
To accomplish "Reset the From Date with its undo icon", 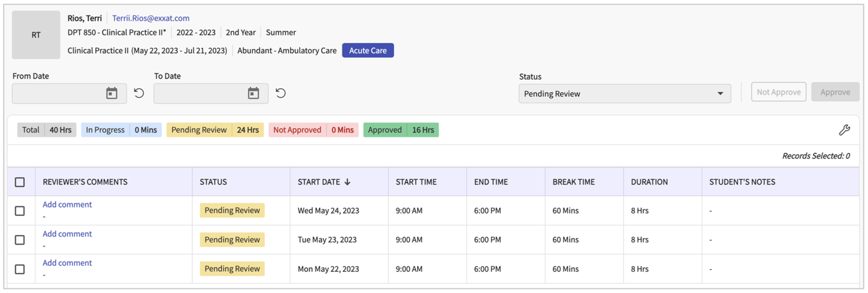I will click(x=139, y=93).
